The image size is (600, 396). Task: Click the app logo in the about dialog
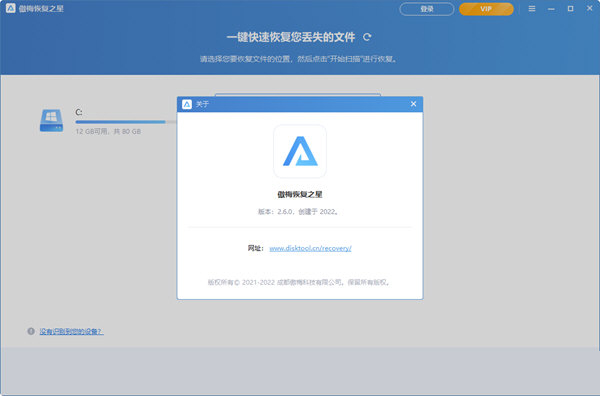click(x=300, y=152)
